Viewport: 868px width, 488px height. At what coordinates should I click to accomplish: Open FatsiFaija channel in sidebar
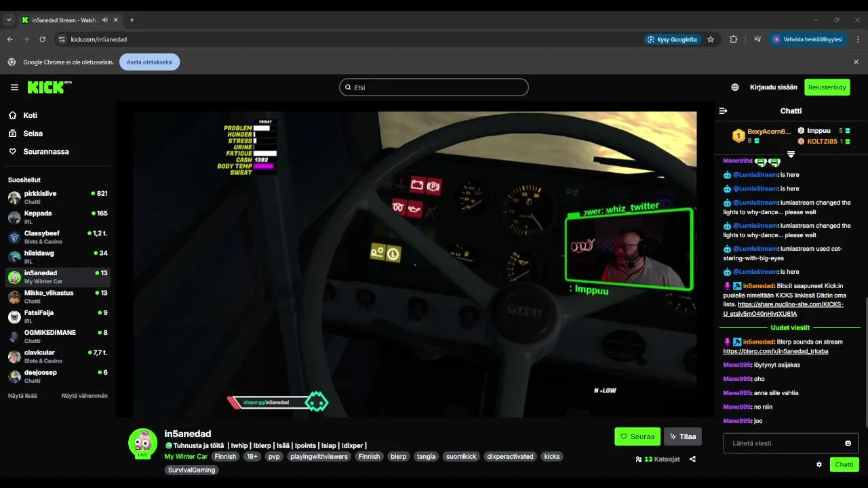[58, 317]
